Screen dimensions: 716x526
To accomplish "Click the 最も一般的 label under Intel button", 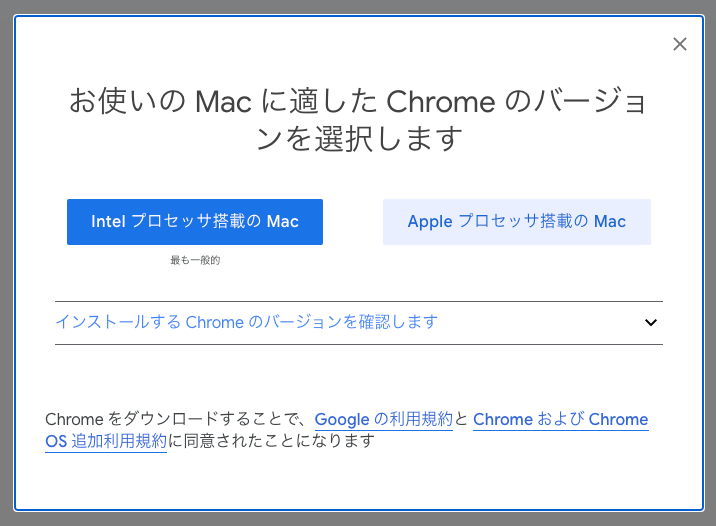I will pyautogui.click(x=195, y=260).
